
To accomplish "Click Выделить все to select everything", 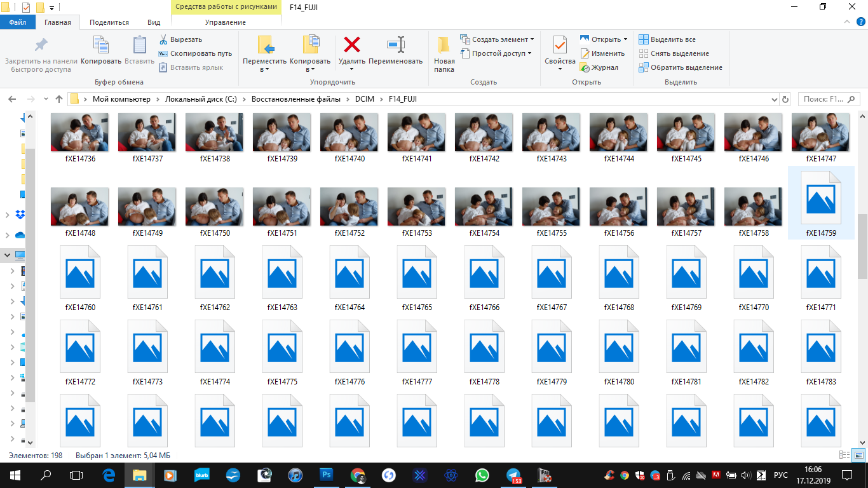I will (667, 39).
